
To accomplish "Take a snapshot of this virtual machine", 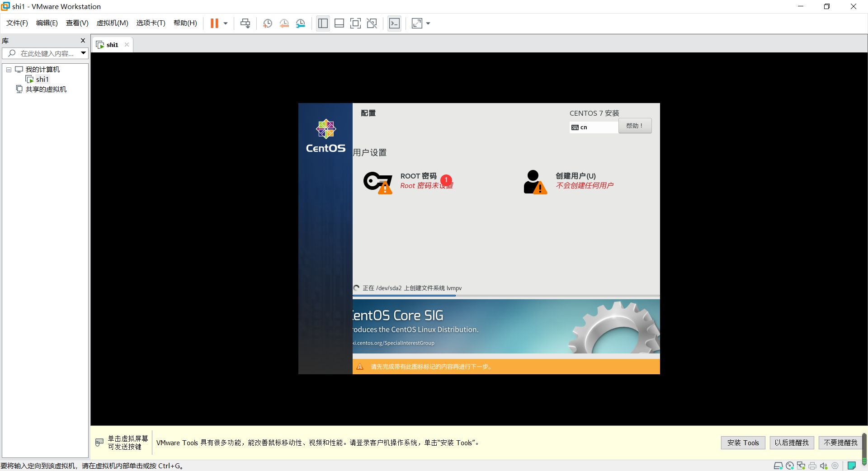I will 268,24.
